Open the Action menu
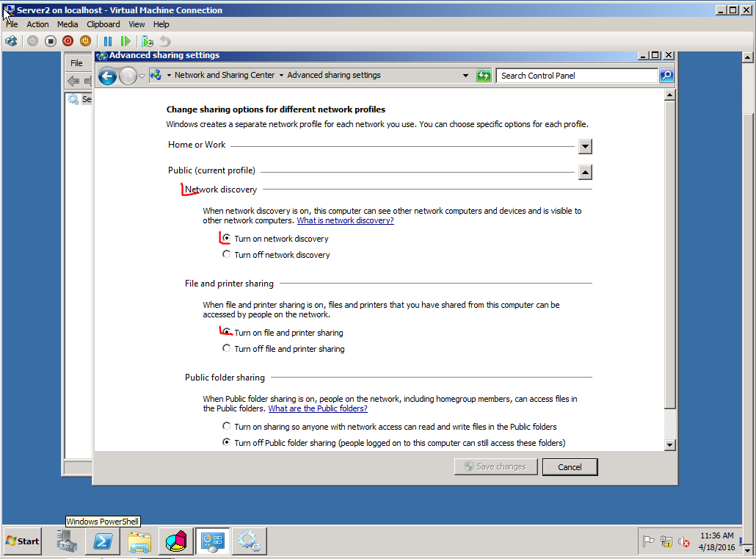Screen dimensions: 756x559 37,24
